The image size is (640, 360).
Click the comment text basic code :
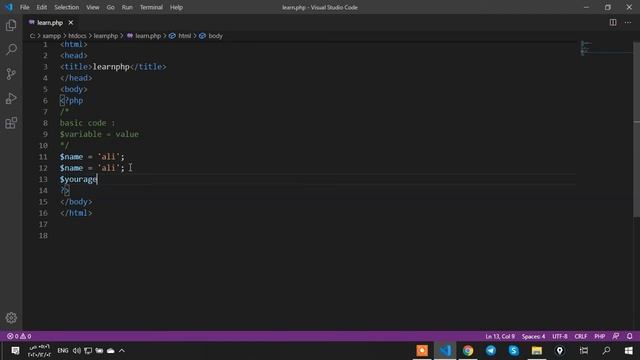(x=87, y=123)
